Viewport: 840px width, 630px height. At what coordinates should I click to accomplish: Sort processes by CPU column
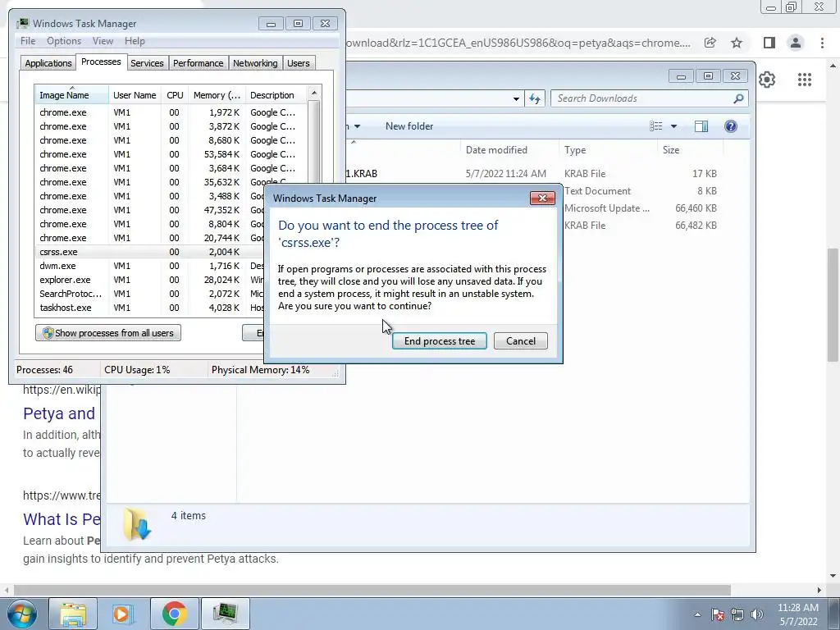pos(175,95)
